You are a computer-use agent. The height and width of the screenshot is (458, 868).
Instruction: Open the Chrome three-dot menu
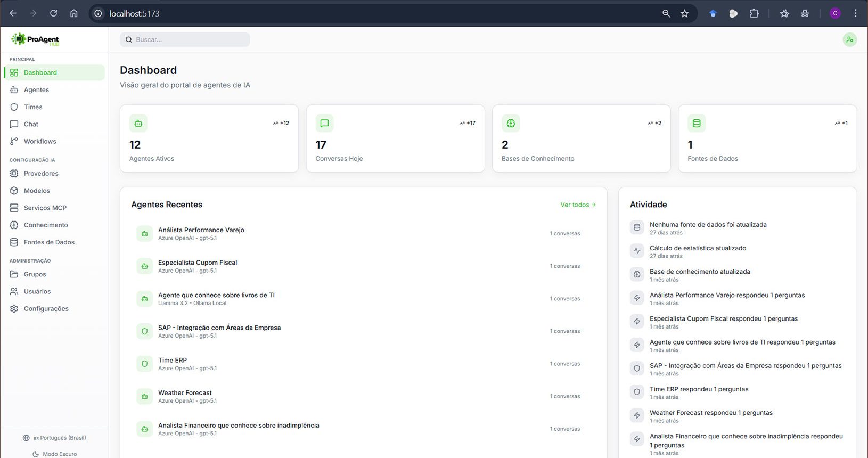click(x=856, y=13)
